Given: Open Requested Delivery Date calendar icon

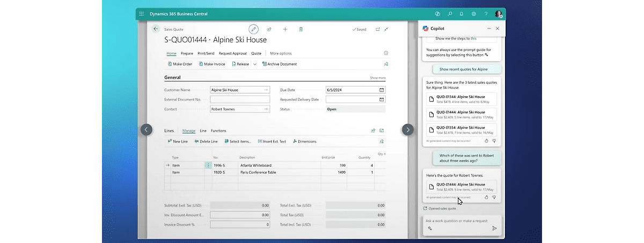Looking at the screenshot, I should [x=382, y=99].
